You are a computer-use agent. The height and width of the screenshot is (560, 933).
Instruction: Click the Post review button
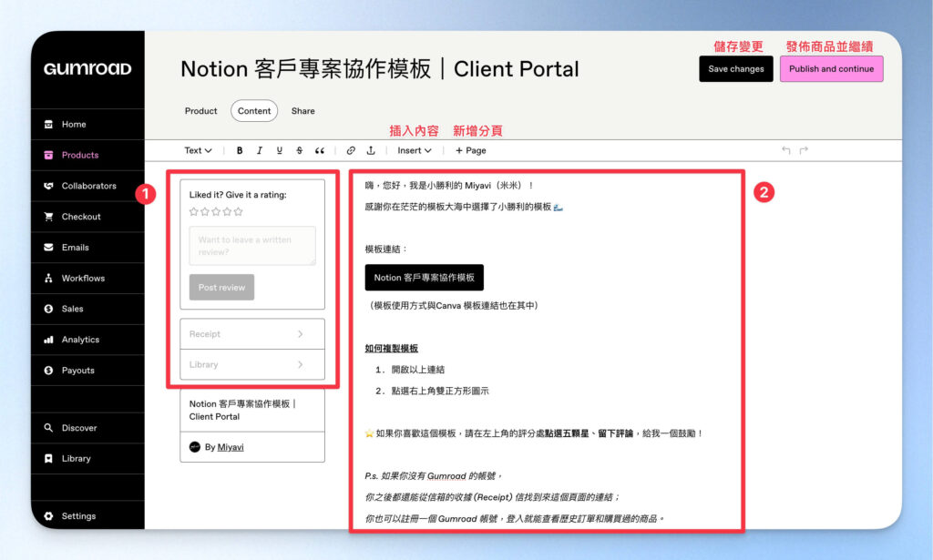pyautogui.click(x=222, y=288)
